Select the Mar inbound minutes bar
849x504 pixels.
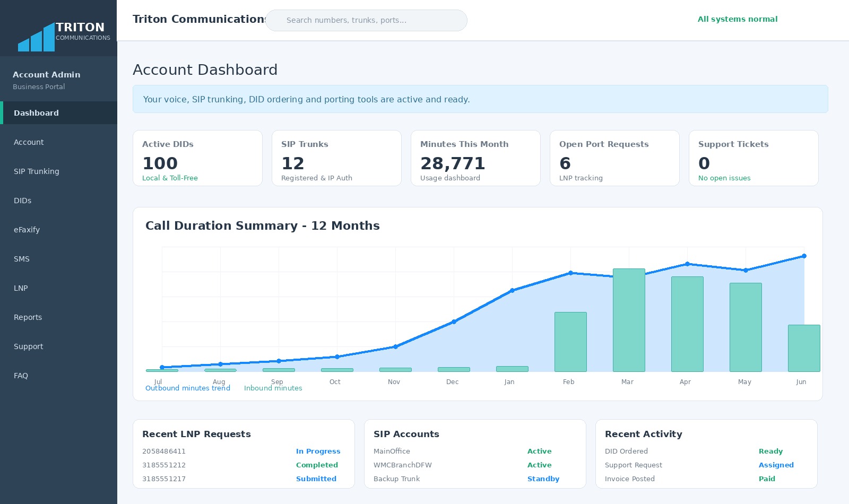629,320
